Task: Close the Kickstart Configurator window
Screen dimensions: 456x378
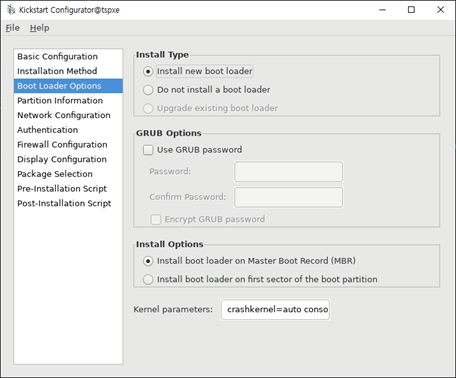Action: pos(440,10)
